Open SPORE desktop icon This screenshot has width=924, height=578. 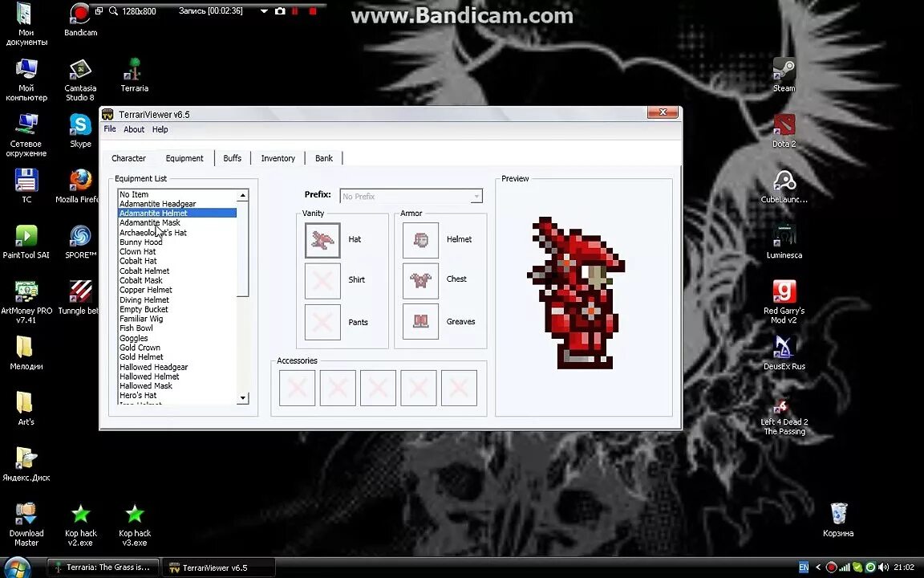point(80,242)
